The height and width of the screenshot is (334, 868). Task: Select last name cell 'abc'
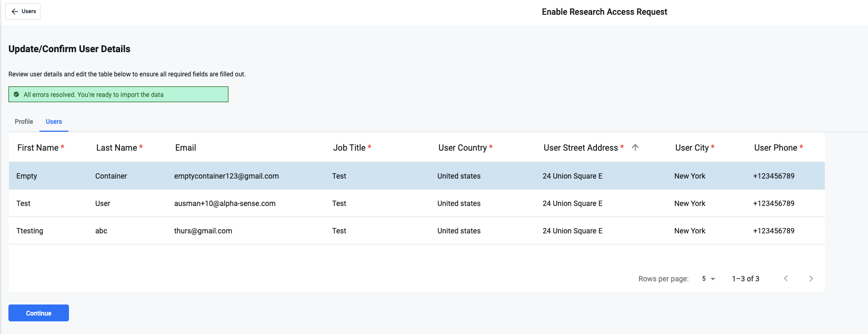point(101,231)
